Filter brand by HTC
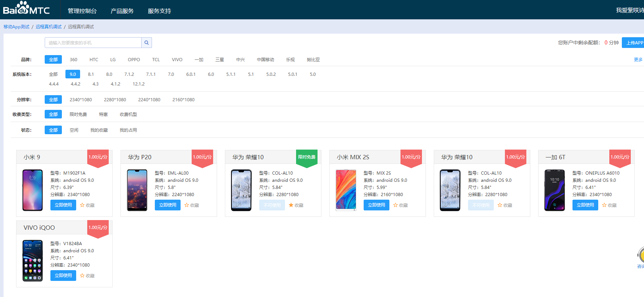 (94, 60)
